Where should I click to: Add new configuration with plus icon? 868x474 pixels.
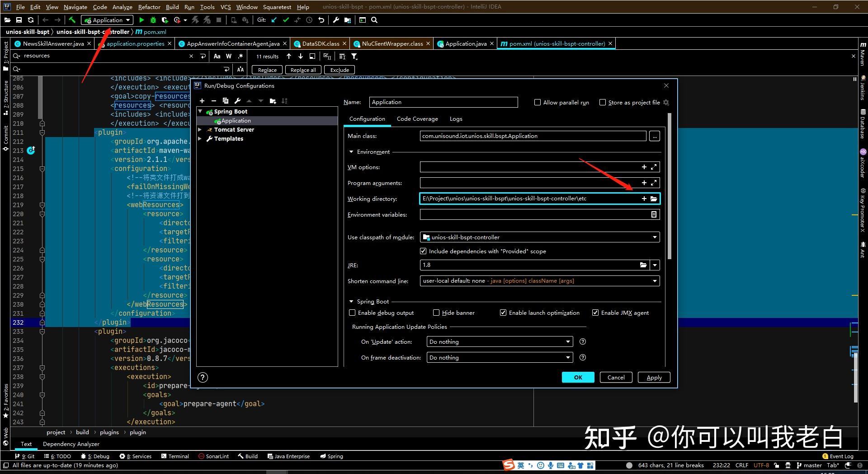tap(202, 101)
